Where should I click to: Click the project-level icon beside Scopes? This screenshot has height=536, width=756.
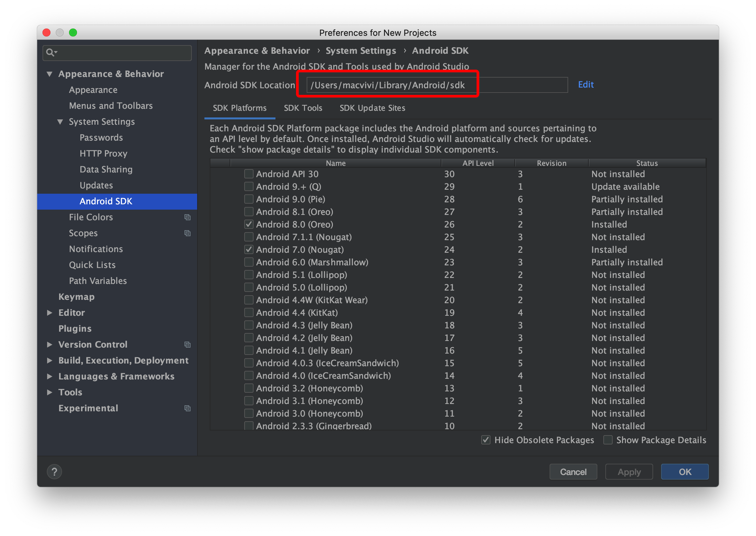coord(188,233)
